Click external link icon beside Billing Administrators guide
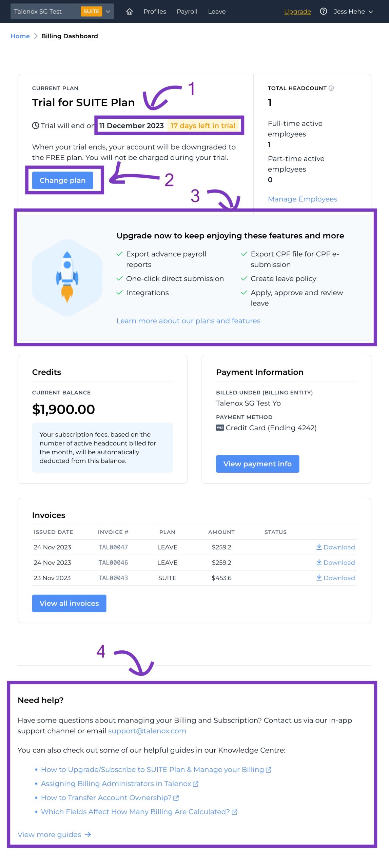 point(195,784)
